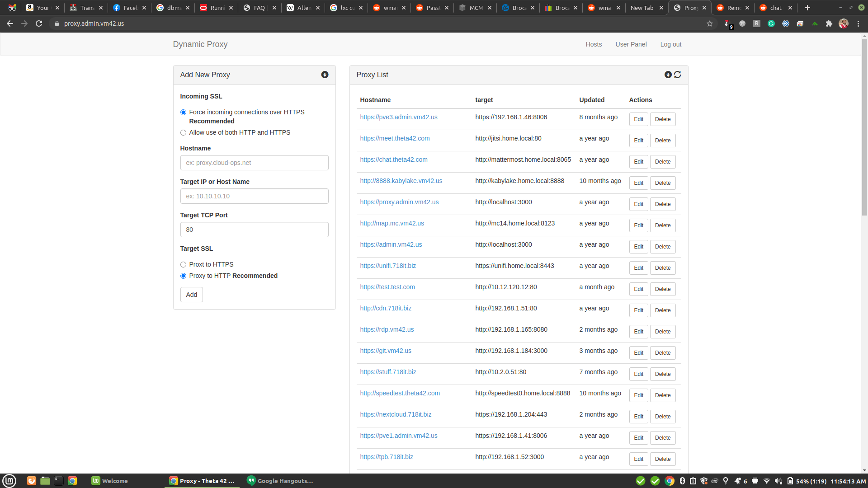Viewport: 868px width, 488px height.
Task: Choose Proxt to HTTPS option
Action: (183, 264)
